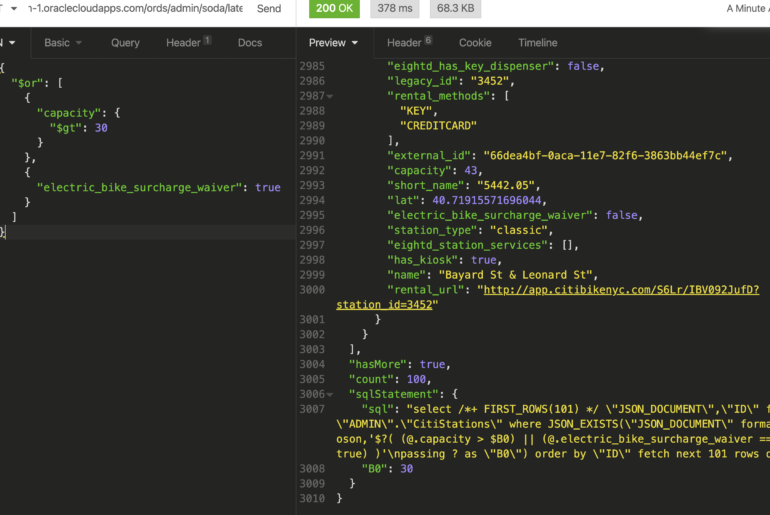This screenshot has height=515, width=770.
Task: Open the Basic auth type dropdown
Action: coord(63,43)
